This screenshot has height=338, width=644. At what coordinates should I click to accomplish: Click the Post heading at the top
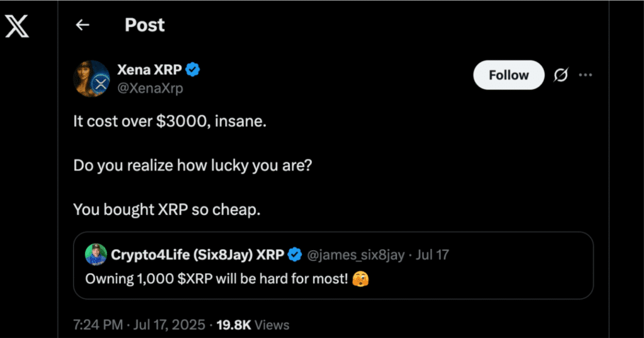tap(145, 25)
